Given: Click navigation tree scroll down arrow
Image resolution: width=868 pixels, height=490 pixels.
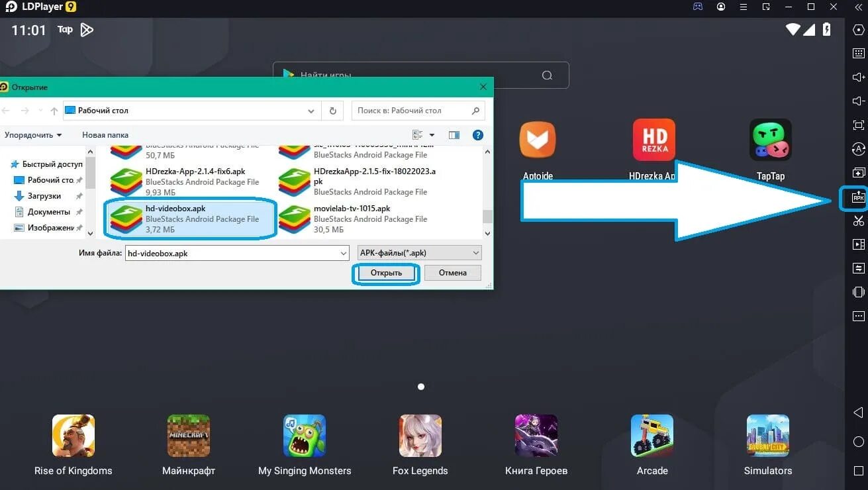Looking at the screenshot, I should point(91,233).
